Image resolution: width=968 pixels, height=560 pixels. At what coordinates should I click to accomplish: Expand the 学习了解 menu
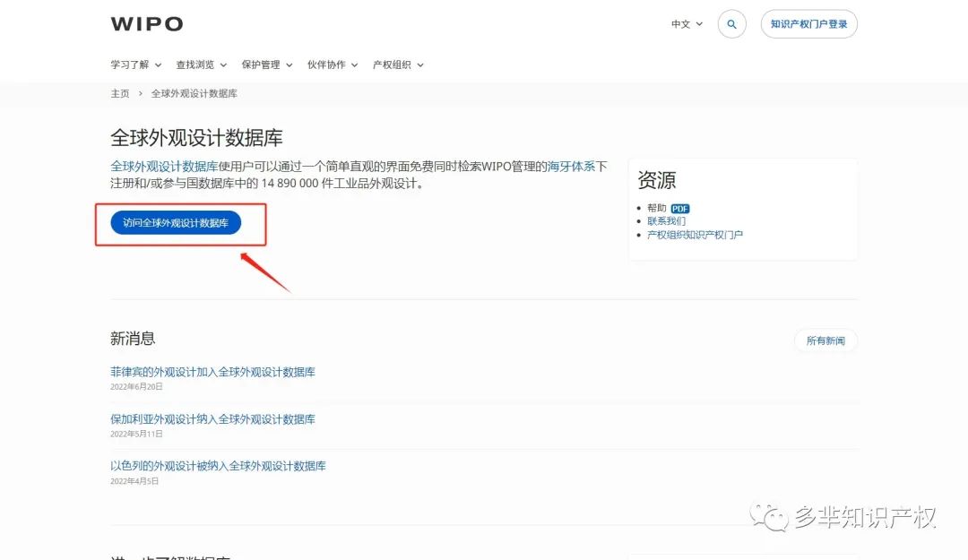click(136, 65)
